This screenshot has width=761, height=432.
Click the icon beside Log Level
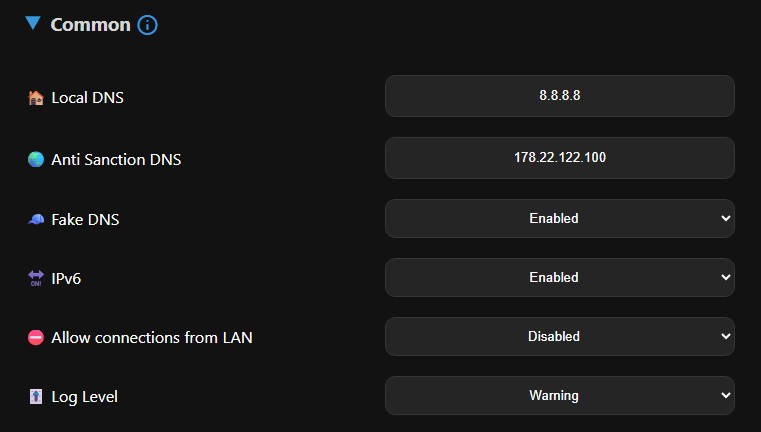coord(36,397)
